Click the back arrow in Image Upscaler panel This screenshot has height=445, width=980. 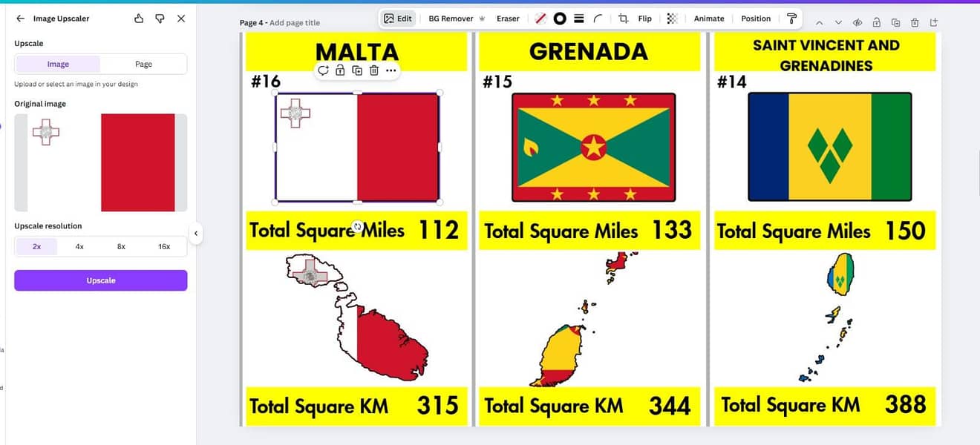20,19
